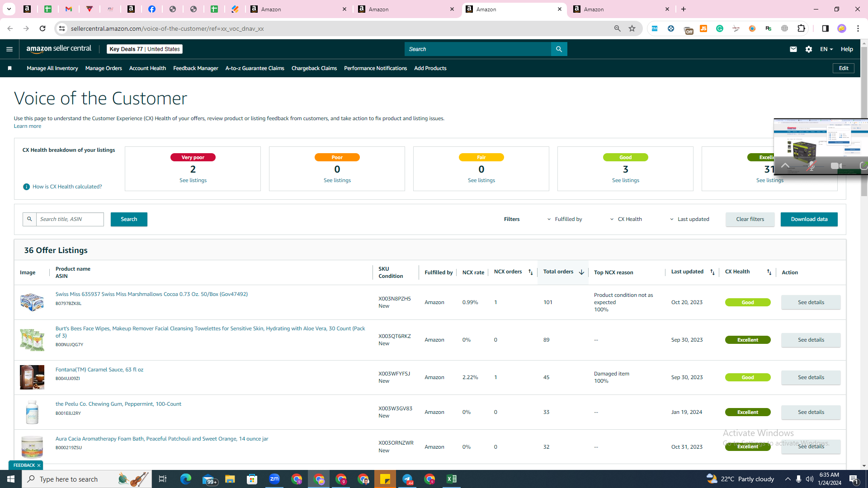Open the Windows Start menu
The image size is (868, 488).
11,479
